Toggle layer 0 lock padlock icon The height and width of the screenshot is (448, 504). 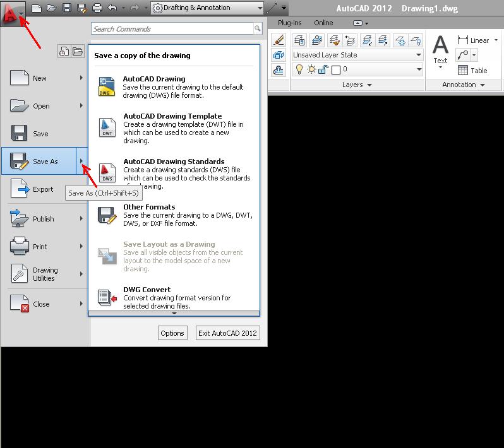coord(323,69)
